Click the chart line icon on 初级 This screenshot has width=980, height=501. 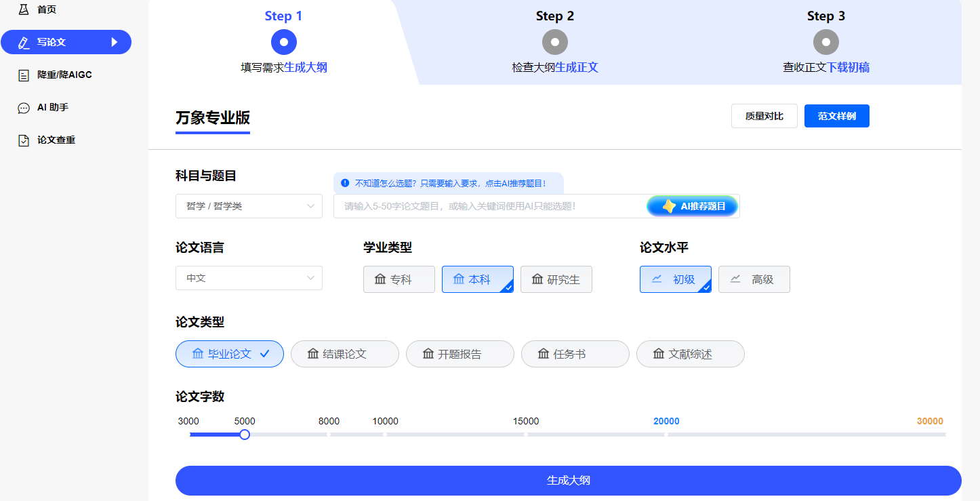(657, 279)
